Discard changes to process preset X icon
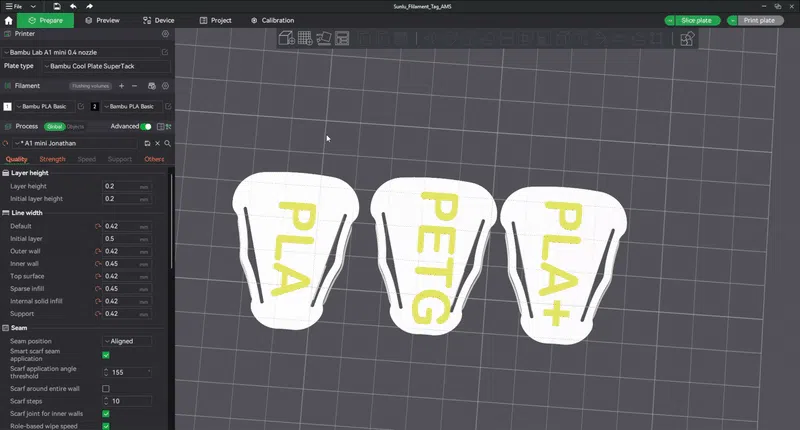800x430 pixels. tap(158, 143)
